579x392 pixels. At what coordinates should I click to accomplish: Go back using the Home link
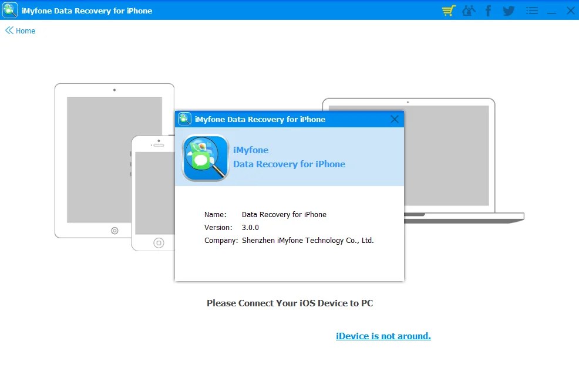[x=21, y=31]
